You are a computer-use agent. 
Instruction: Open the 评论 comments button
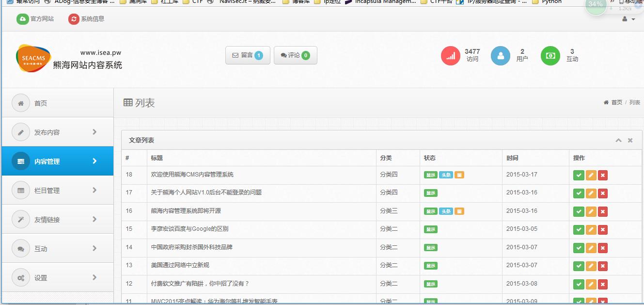click(x=295, y=55)
